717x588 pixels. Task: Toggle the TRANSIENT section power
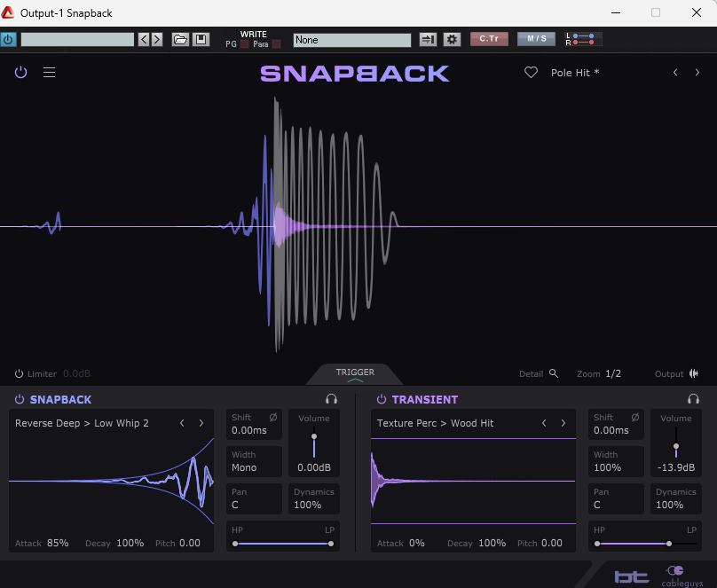point(382,399)
